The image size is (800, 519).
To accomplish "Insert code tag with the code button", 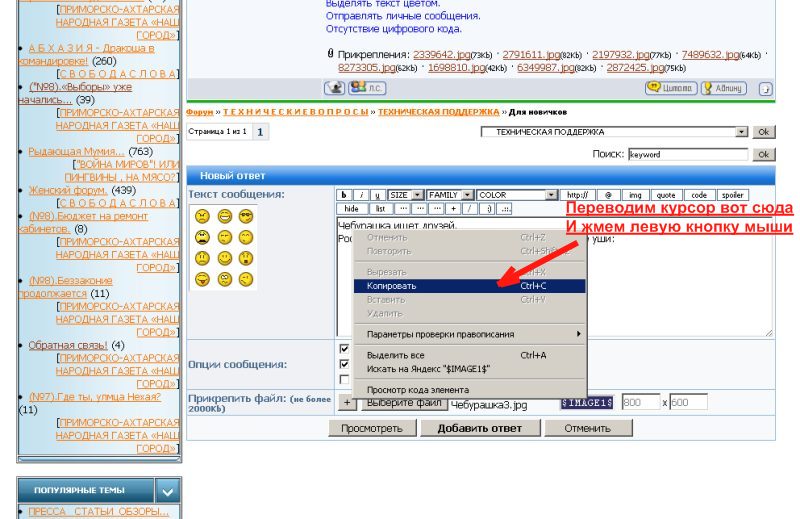I will tap(699, 195).
